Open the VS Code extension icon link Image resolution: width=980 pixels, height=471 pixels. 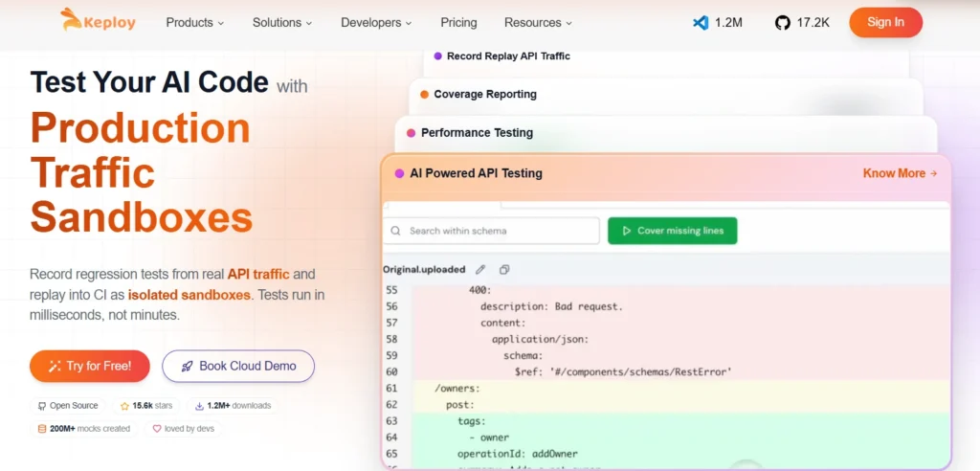pyautogui.click(x=701, y=23)
